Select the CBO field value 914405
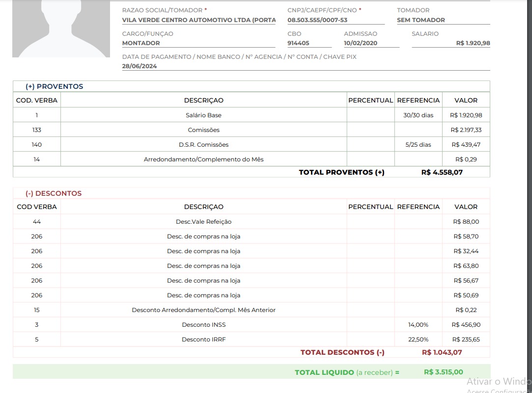This screenshot has height=393, width=532. [x=309, y=43]
